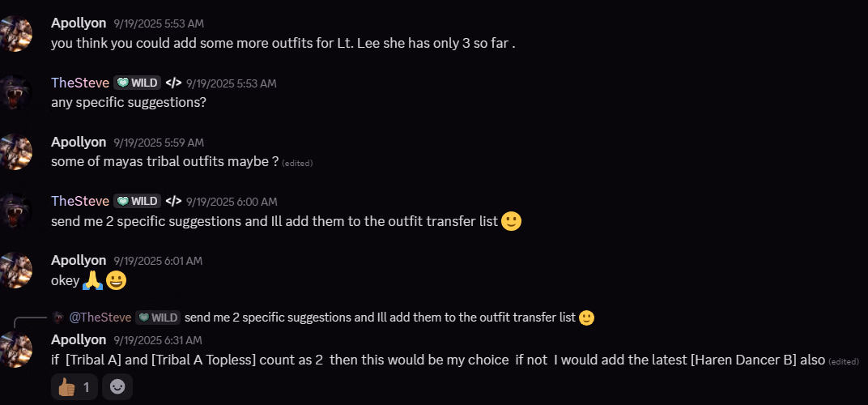Click the grinning face emoji after "okey"
Image resolution: width=868 pixels, height=405 pixels.
click(116, 280)
